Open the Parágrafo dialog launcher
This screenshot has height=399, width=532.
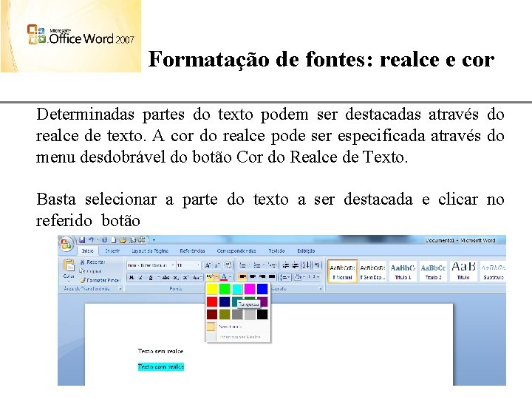click(x=320, y=289)
